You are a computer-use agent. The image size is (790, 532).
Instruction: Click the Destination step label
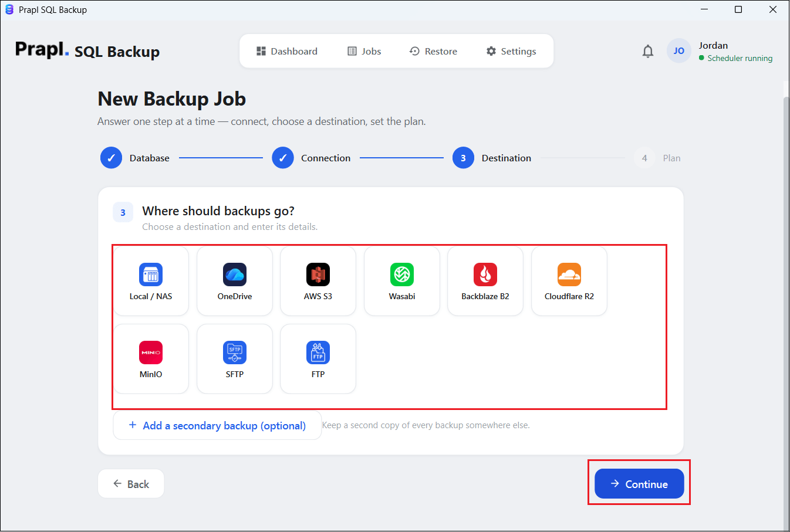point(507,158)
